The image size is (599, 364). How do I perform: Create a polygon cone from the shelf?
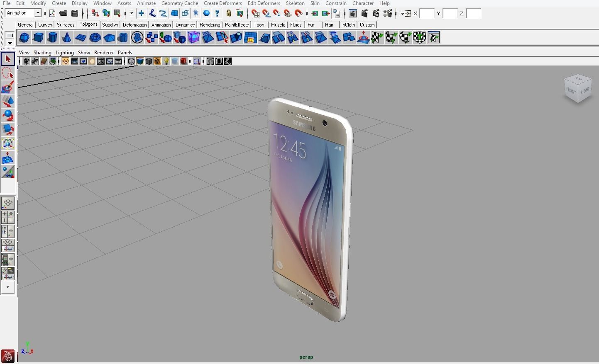coord(66,38)
